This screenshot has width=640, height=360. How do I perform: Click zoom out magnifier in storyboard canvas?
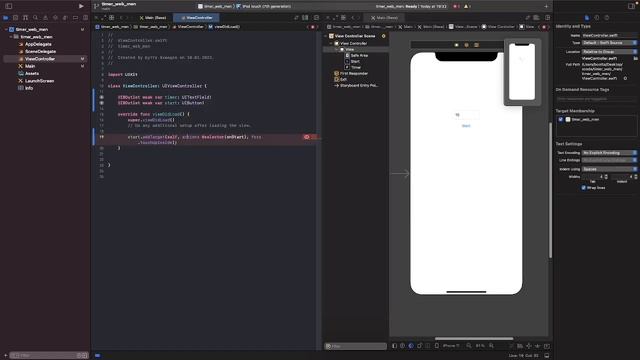(x=469, y=346)
